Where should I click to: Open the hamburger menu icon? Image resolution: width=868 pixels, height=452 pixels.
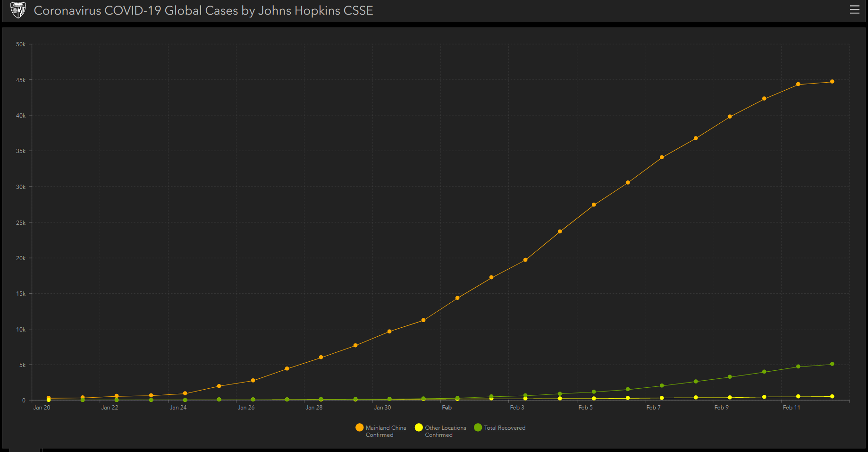click(854, 10)
